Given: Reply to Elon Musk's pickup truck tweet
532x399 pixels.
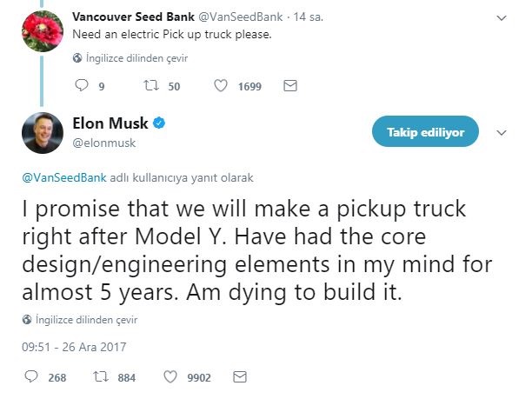Looking at the screenshot, I should 32,377.
